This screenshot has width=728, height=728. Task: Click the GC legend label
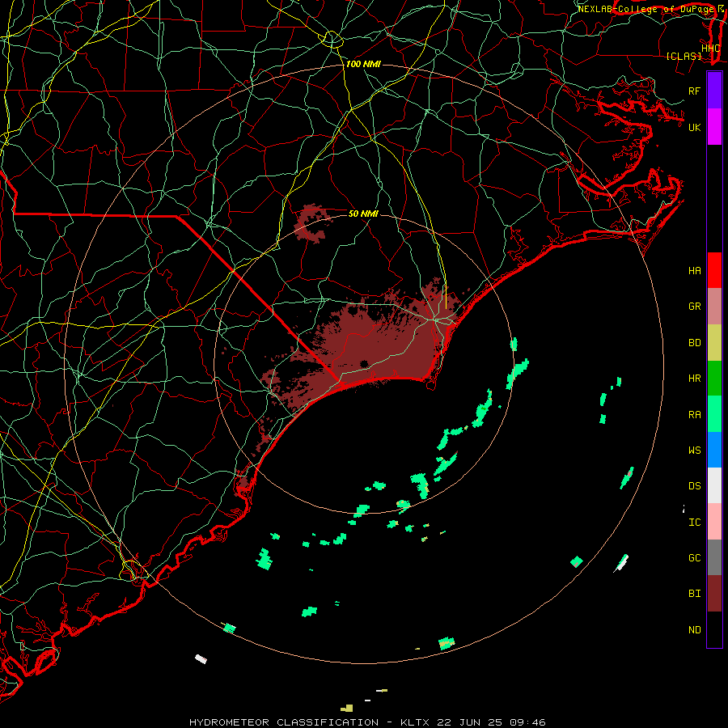(695, 558)
